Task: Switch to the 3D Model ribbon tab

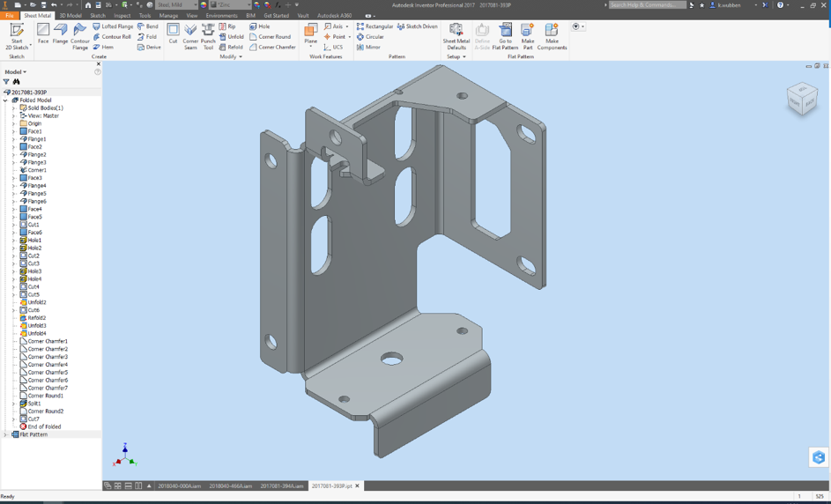Action: point(70,16)
